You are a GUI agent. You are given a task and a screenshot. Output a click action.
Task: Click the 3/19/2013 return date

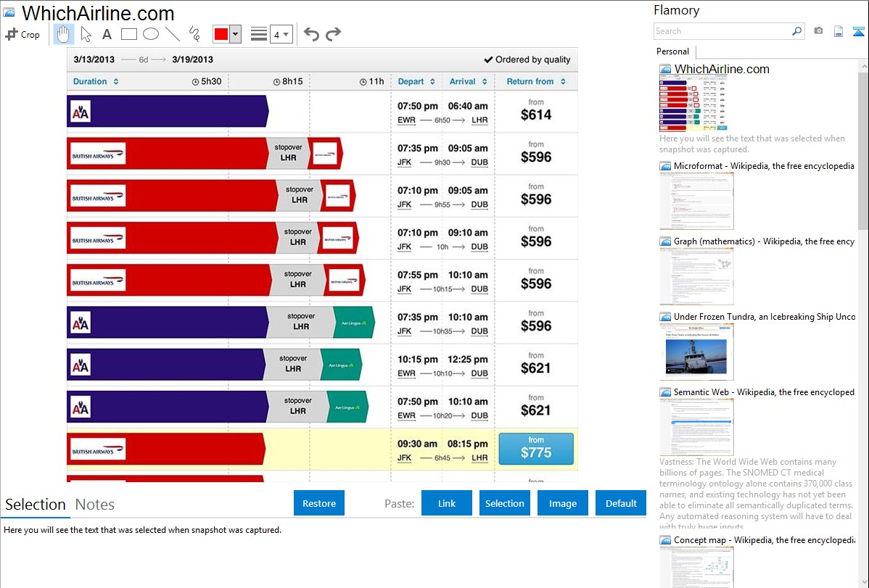tap(192, 59)
